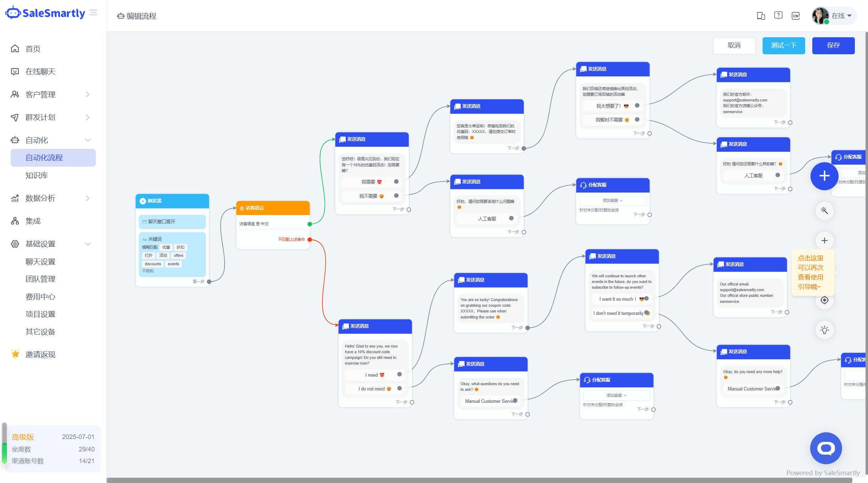Click 'I want it so much!' option

622,299
